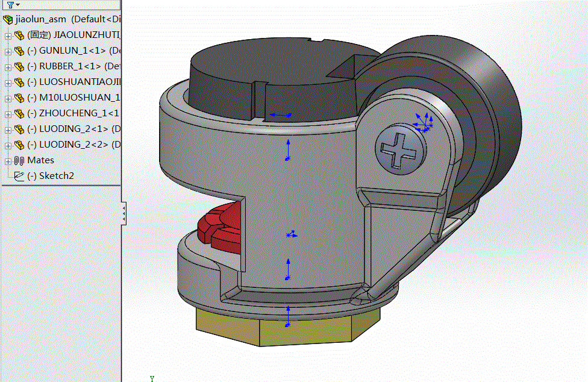588x382 pixels.
Task: Click the RUBBER_1<1> component icon
Action: click(x=19, y=66)
